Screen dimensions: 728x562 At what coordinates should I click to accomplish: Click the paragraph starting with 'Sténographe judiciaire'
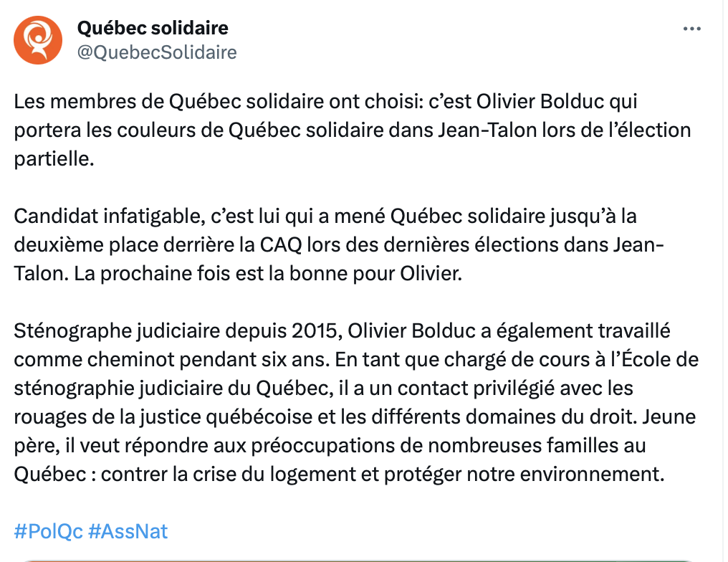pyautogui.click(x=356, y=402)
